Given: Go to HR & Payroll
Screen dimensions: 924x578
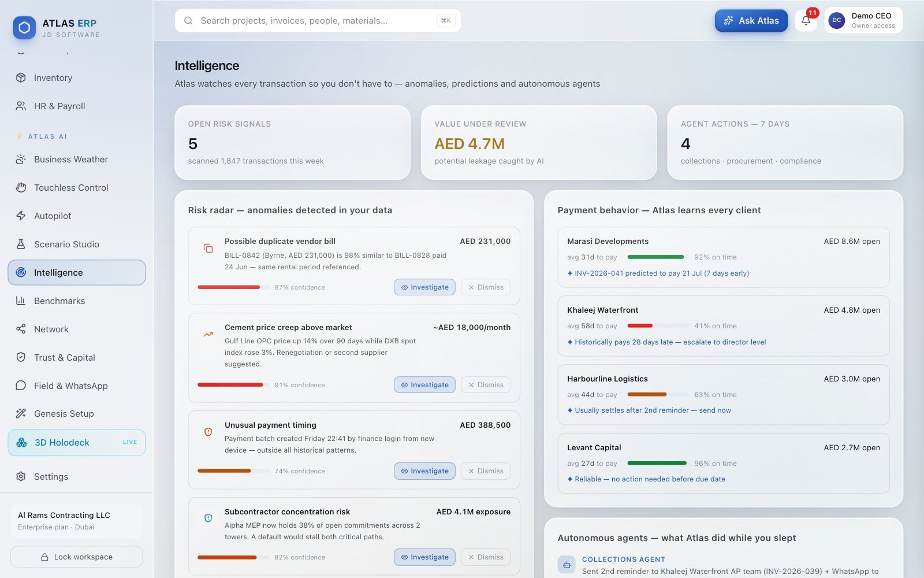Looking at the screenshot, I should click(77, 106).
